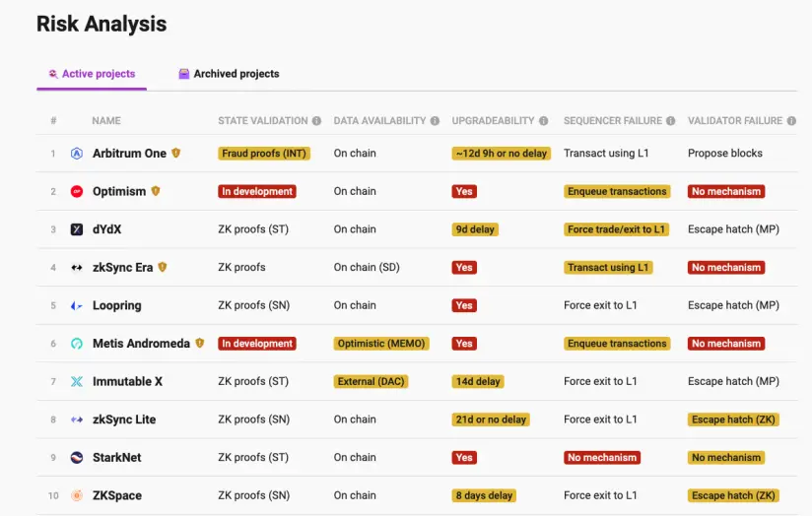This screenshot has height=516, width=812.
Task: Click the zkSync Era logo icon
Action: 77,268
